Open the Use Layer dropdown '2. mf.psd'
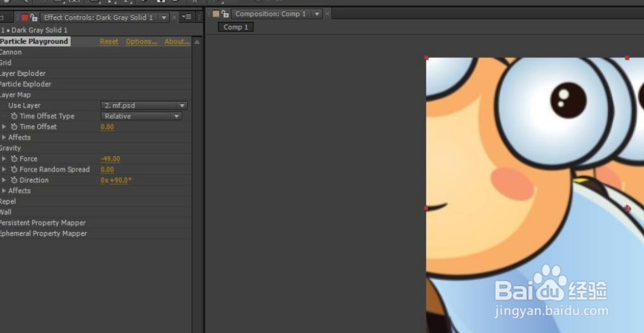Image resolution: width=644 pixels, height=333 pixels. point(144,106)
